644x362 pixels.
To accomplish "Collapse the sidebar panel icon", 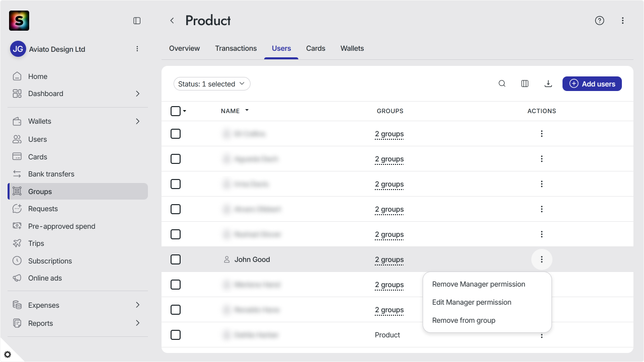I will coord(137,21).
